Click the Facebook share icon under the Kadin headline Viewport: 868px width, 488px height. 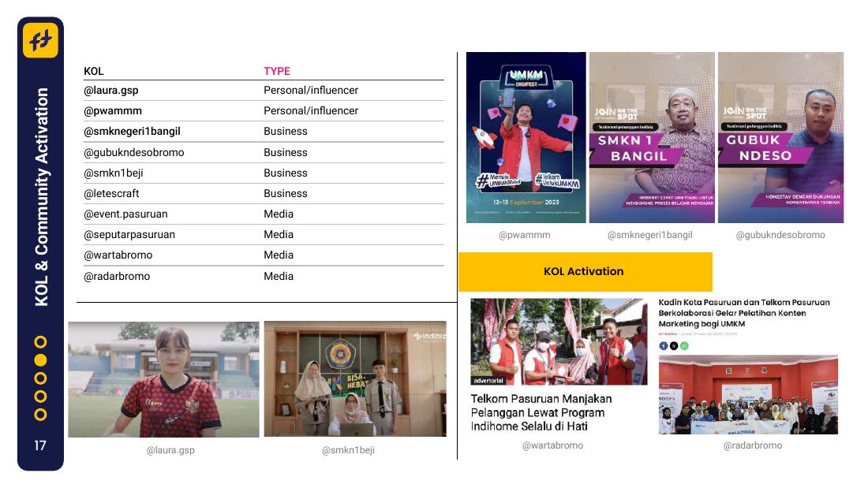click(x=663, y=346)
